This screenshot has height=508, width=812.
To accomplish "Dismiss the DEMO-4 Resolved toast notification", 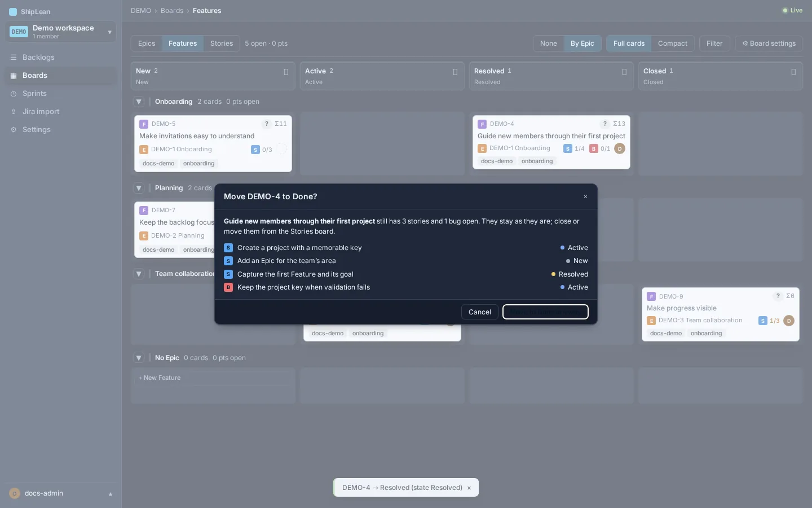I will pyautogui.click(x=469, y=488).
